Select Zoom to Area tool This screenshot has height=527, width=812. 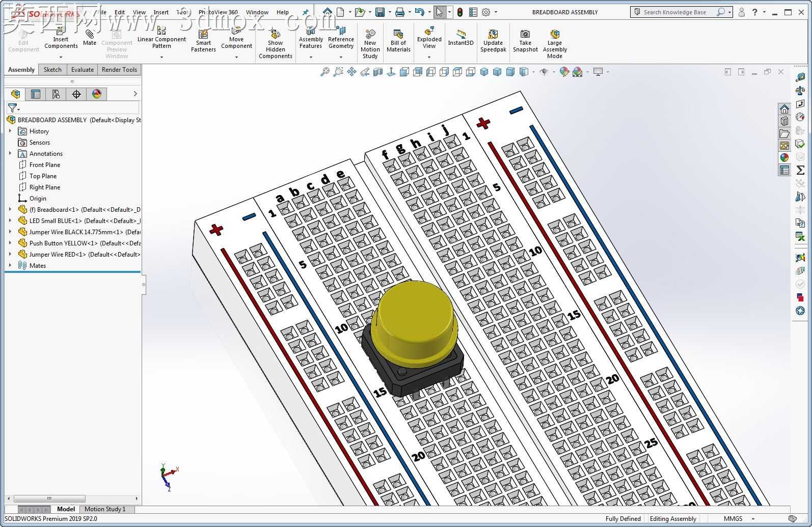pos(338,72)
